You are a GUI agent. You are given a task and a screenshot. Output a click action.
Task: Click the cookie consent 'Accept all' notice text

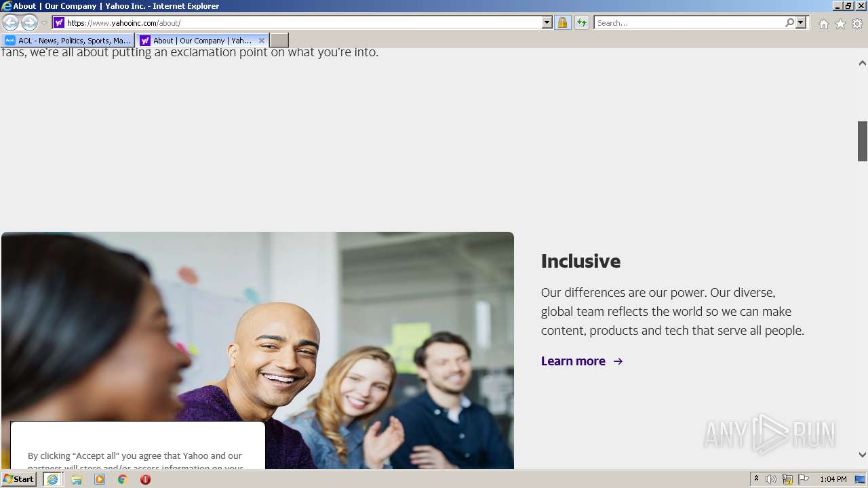coord(134,461)
